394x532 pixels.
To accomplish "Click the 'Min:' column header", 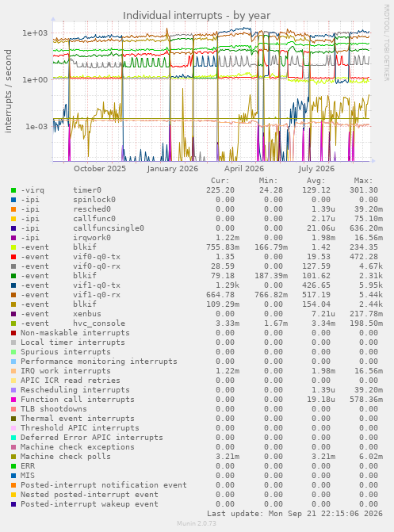I will click(269, 181).
